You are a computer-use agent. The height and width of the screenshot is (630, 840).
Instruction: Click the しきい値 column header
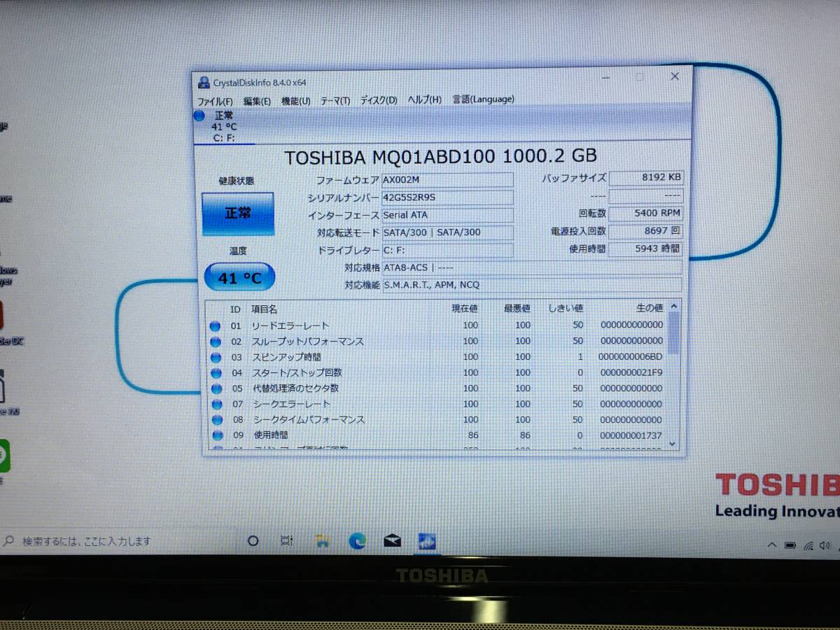[566, 308]
